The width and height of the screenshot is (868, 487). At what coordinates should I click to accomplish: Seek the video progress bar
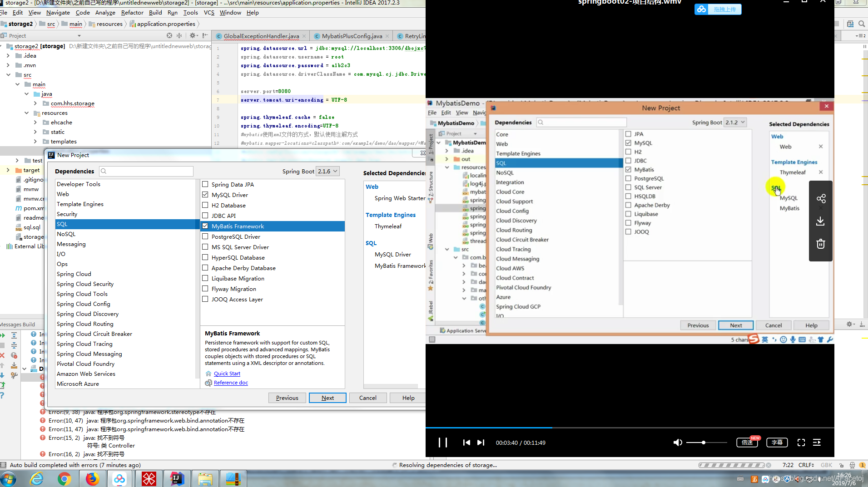pos(630,428)
